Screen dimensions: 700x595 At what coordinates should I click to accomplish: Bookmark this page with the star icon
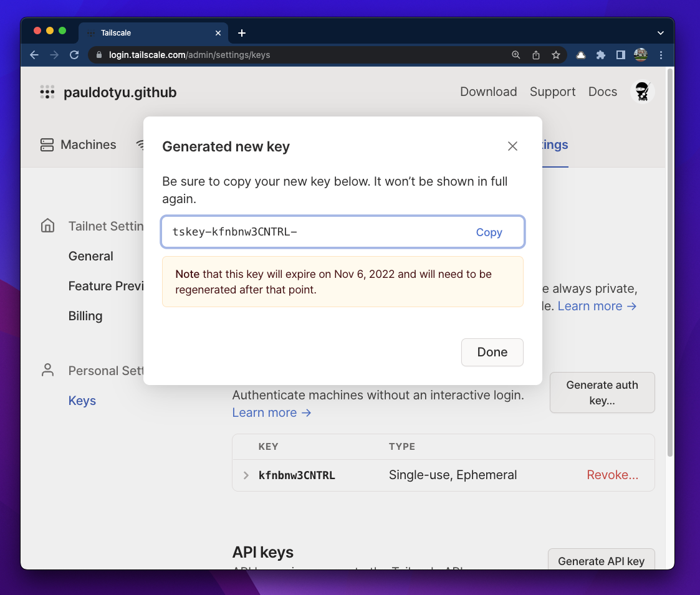[x=555, y=55]
